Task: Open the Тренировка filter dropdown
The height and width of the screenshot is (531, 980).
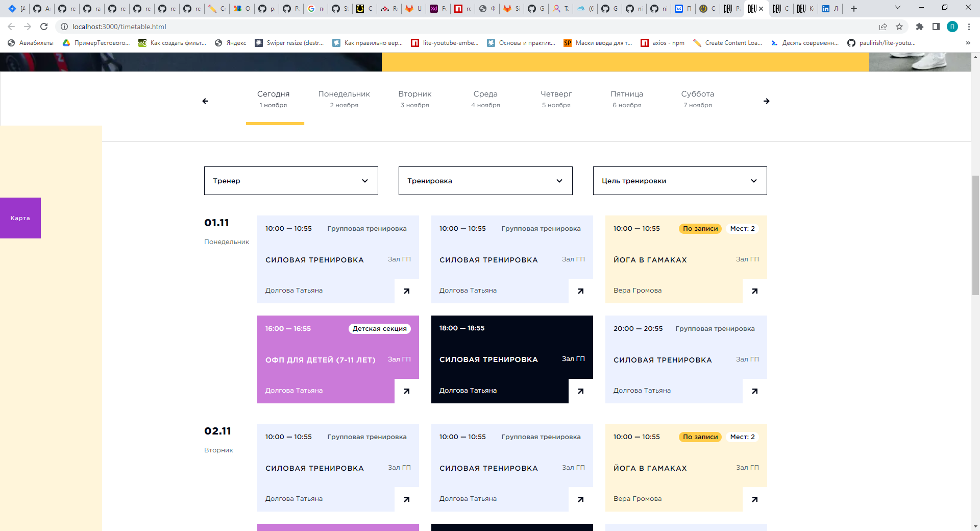Action: [x=485, y=181]
